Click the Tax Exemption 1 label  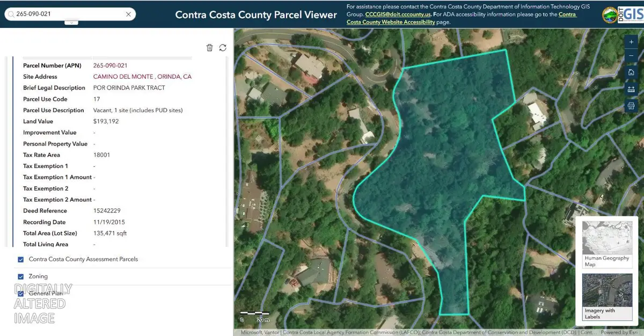click(x=46, y=166)
